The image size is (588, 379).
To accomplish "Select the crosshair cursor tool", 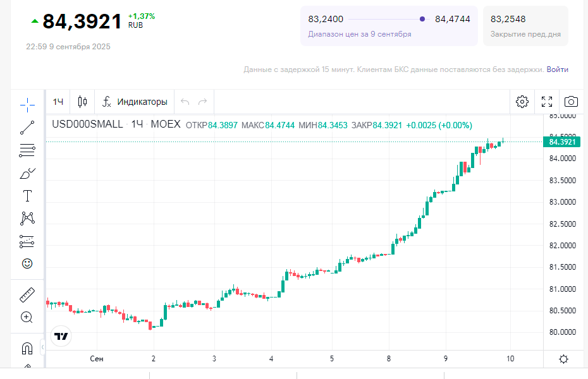I will tap(27, 103).
